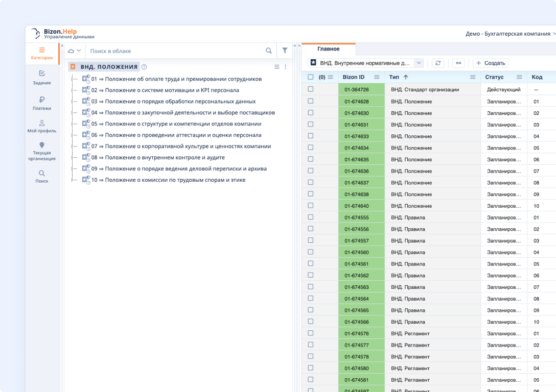Switch to the Главное tab
This screenshot has width=556, height=392.
pyautogui.click(x=328, y=49)
